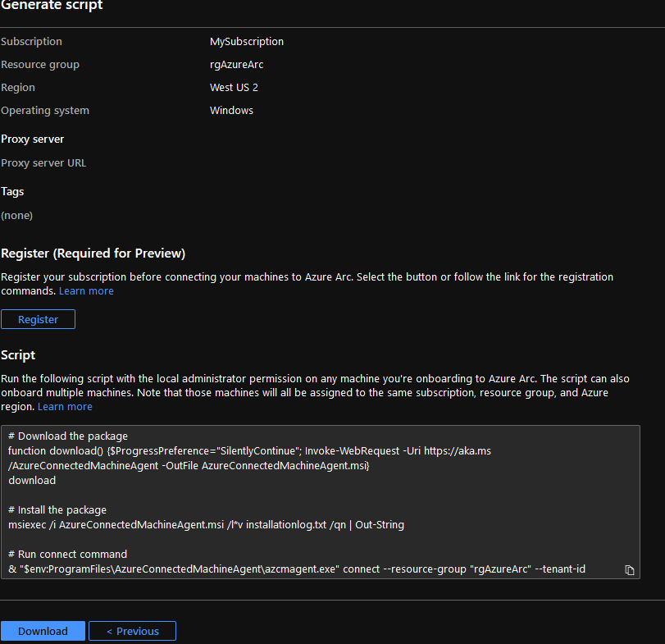Select the West US 2 region value
This screenshot has width=665, height=644.
pos(234,88)
